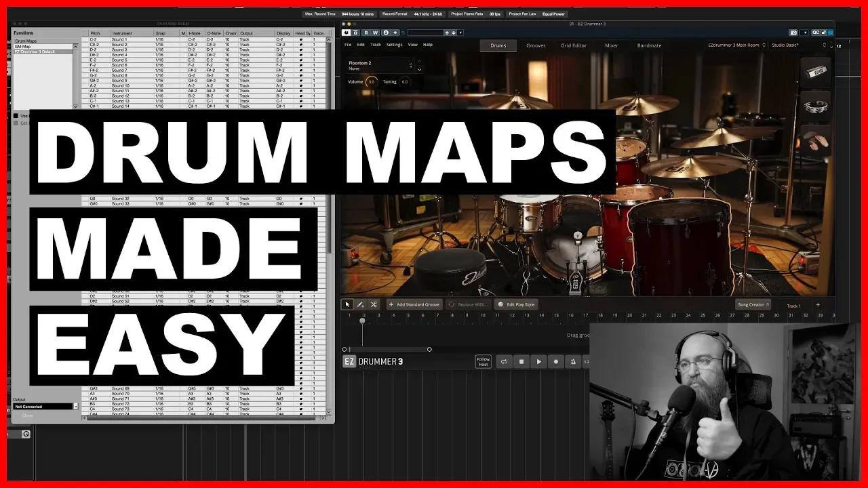Open the Settings menu in EZdrummer

pyautogui.click(x=393, y=44)
